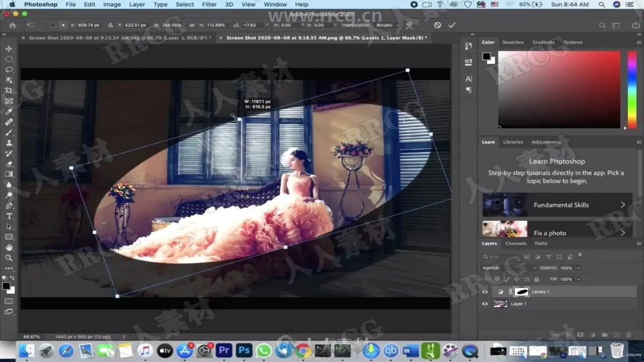Add a new adjustment layer from panel footer

(592, 335)
